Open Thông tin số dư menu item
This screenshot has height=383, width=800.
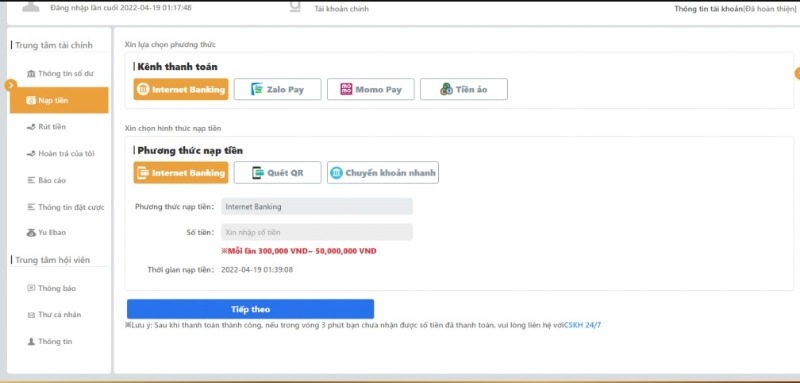(60, 73)
